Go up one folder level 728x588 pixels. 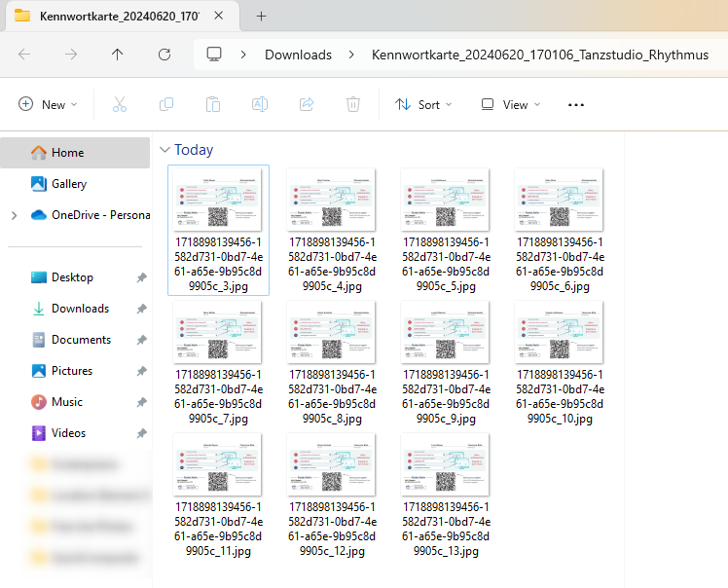click(117, 55)
